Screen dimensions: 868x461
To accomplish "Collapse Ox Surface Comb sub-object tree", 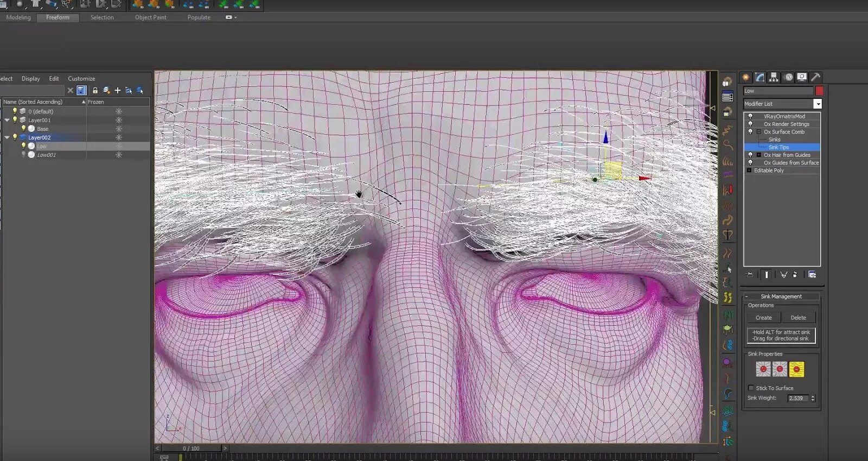I will click(x=758, y=132).
